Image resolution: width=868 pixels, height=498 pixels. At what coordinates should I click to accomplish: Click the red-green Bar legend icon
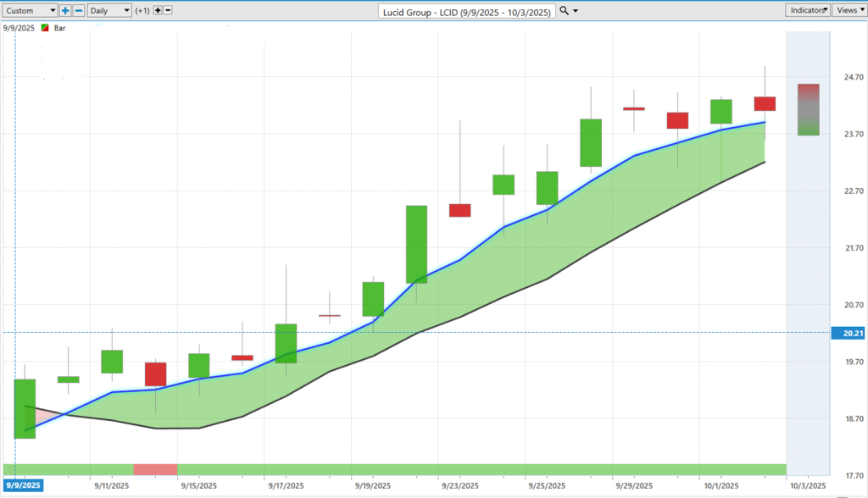[45, 28]
